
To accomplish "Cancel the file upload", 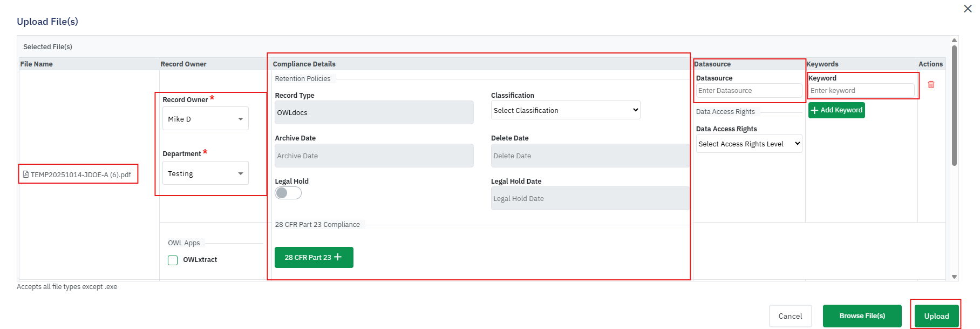I will pos(790,316).
